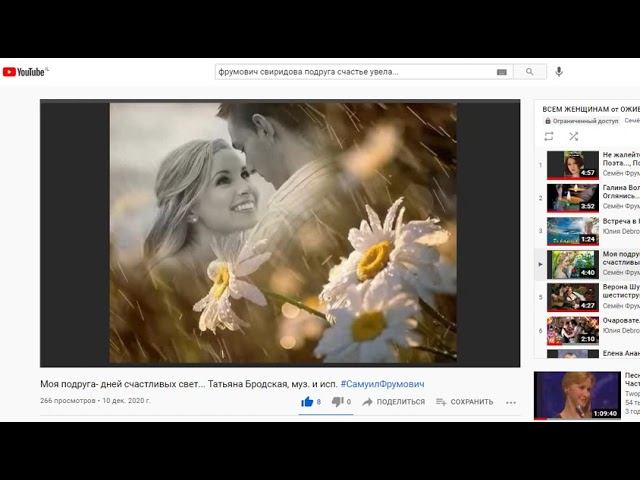
Task: Open playlist item titled Встреча в
Action: point(621,221)
